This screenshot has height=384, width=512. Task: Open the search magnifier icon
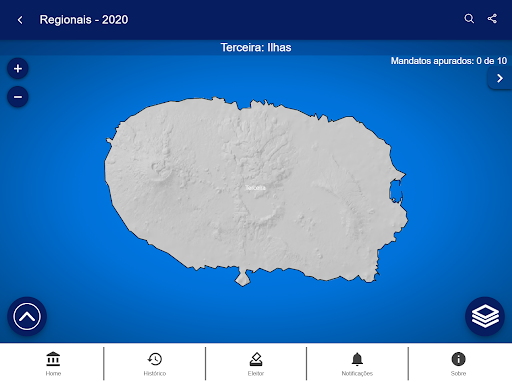[x=469, y=19]
